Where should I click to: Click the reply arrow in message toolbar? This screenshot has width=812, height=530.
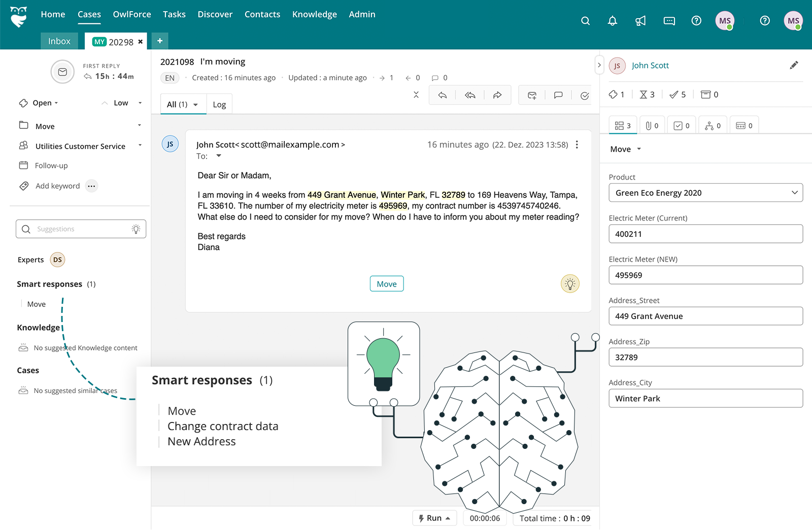coord(443,95)
